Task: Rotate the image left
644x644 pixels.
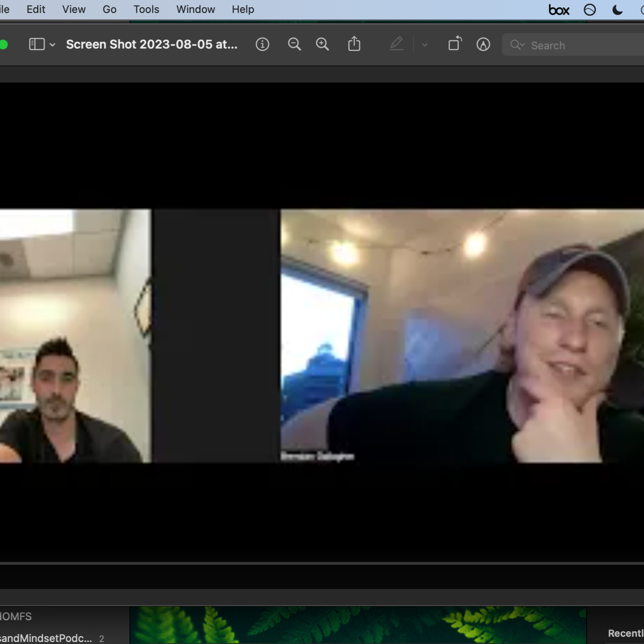Action: click(455, 43)
